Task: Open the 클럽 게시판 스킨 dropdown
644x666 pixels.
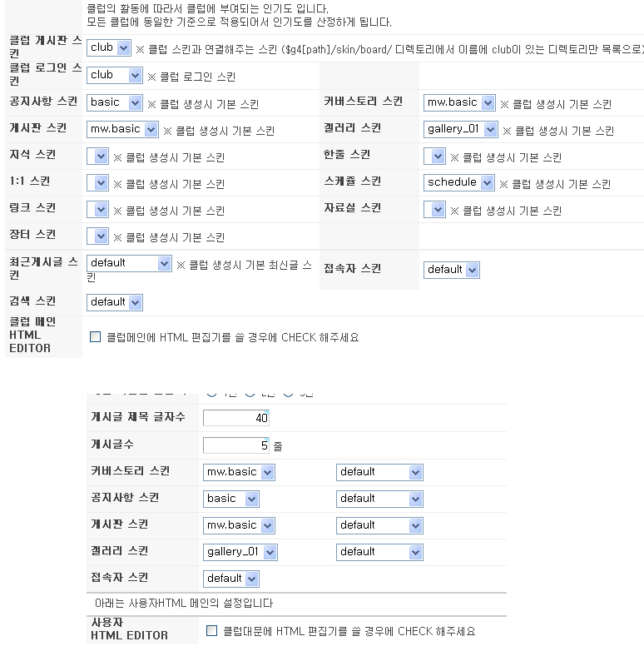Action: pyautogui.click(x=108, y=48)
